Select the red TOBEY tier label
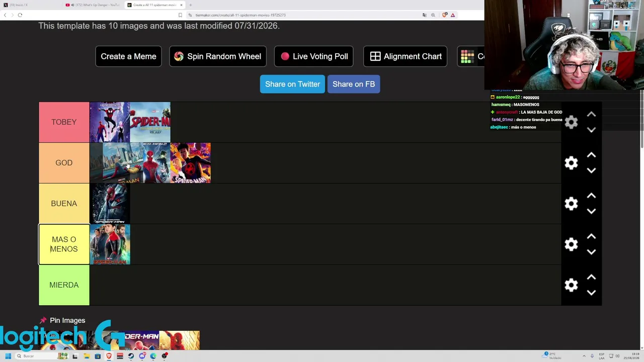This screenshot has height=362, width=644. (x=64, y=122)
